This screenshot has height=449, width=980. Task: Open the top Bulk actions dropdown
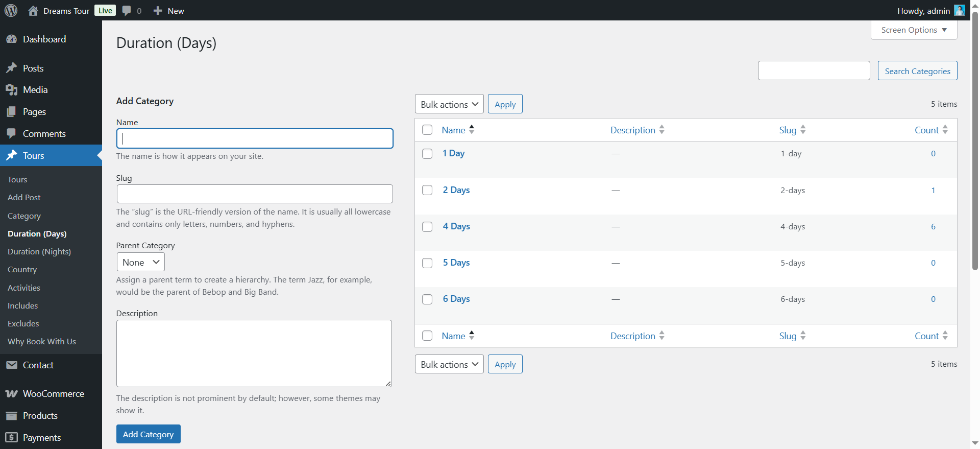(449, 104)
